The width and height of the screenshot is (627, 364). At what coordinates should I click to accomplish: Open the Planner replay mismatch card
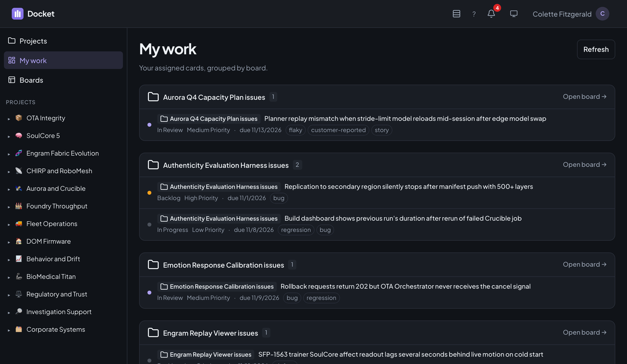pyautogui.click(x=405, y=118)
